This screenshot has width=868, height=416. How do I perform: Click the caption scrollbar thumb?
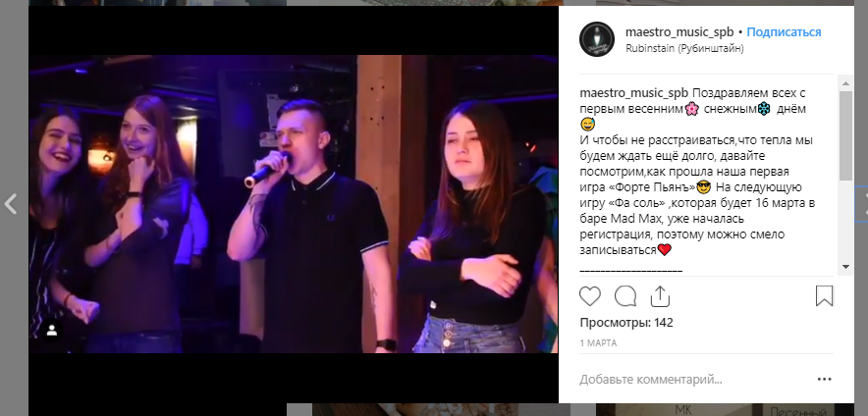click(x=845, y=135)
